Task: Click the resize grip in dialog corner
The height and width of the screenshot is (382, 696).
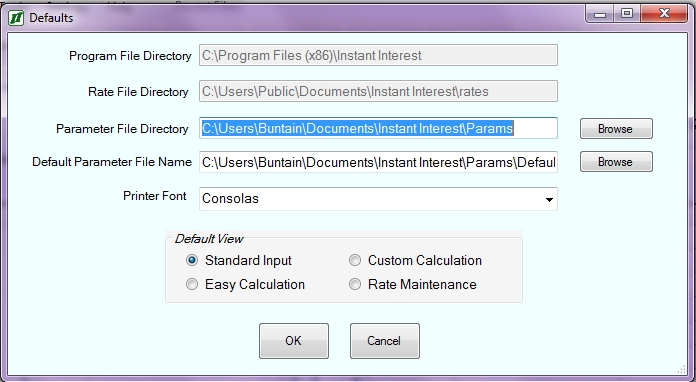Action: point(682,369)
